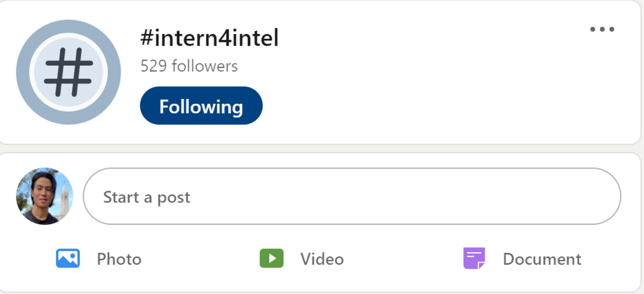
Task: Click the Start a post placeholder text
Action: pos(147,197)
